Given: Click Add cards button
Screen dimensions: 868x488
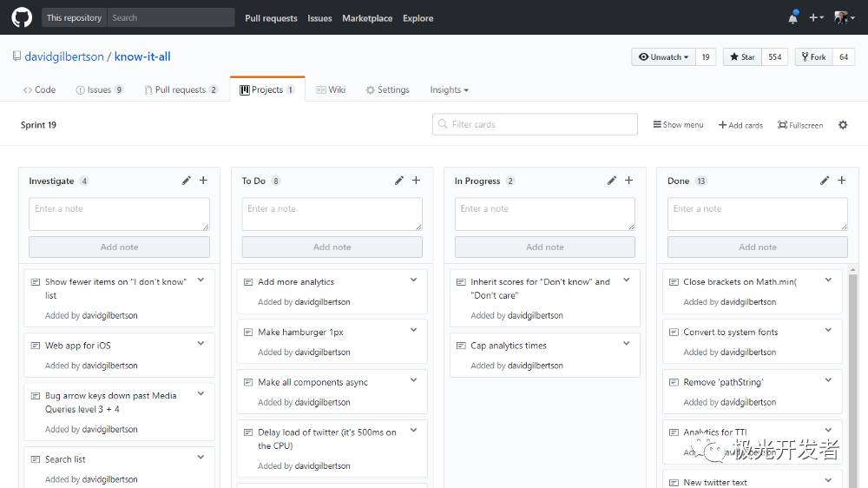Looking at the screenshot, I should (740, 125).
